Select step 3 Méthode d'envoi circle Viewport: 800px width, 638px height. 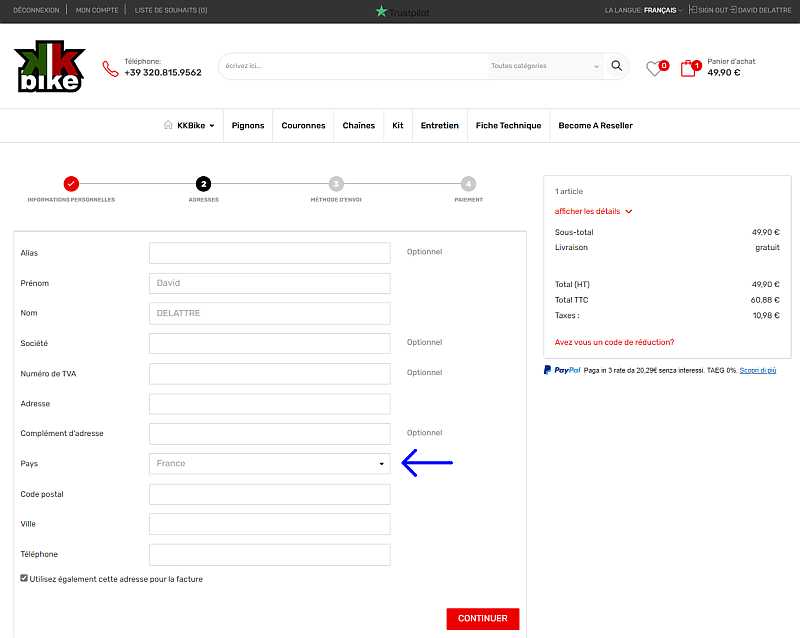pos(336,184)
